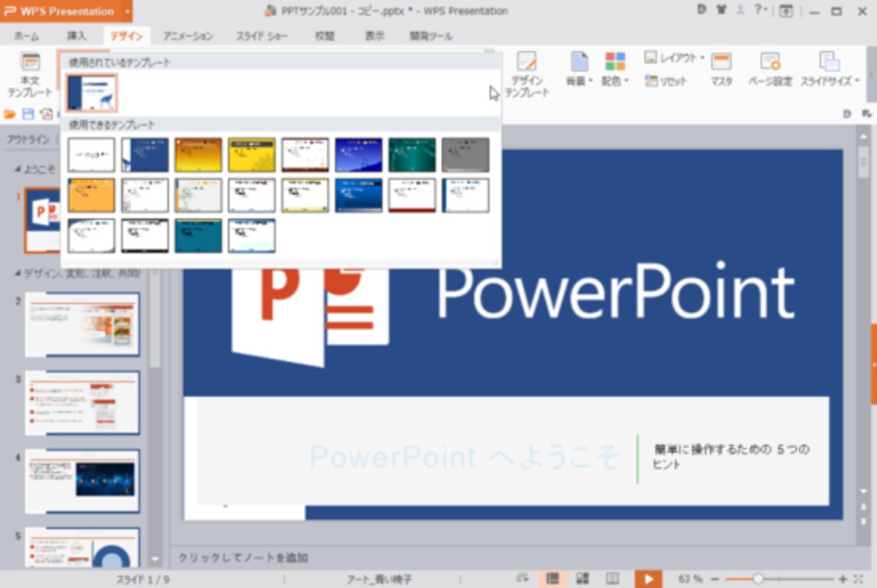The width and height of the screenshot is (877, 588).
Task: Switch to normal view in status bar
Action: (554, 579)
